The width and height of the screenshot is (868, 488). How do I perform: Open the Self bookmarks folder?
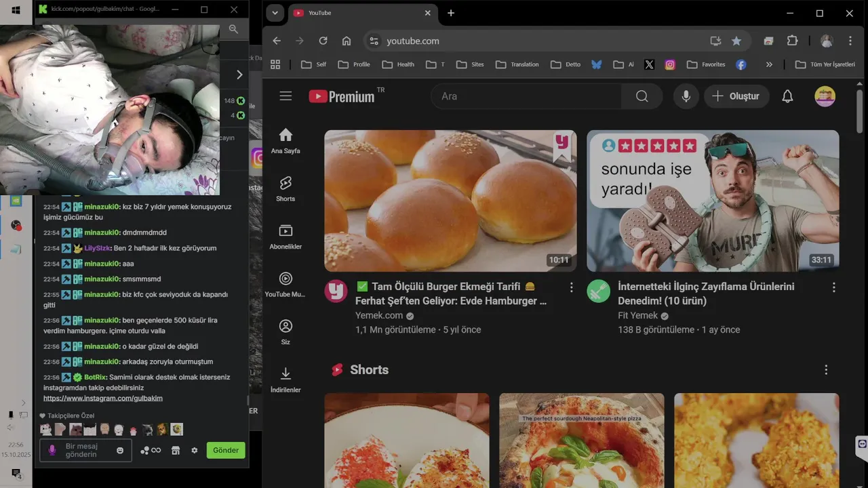click(313, 64)
